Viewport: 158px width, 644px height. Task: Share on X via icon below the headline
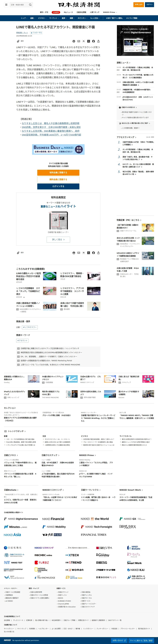88,41
